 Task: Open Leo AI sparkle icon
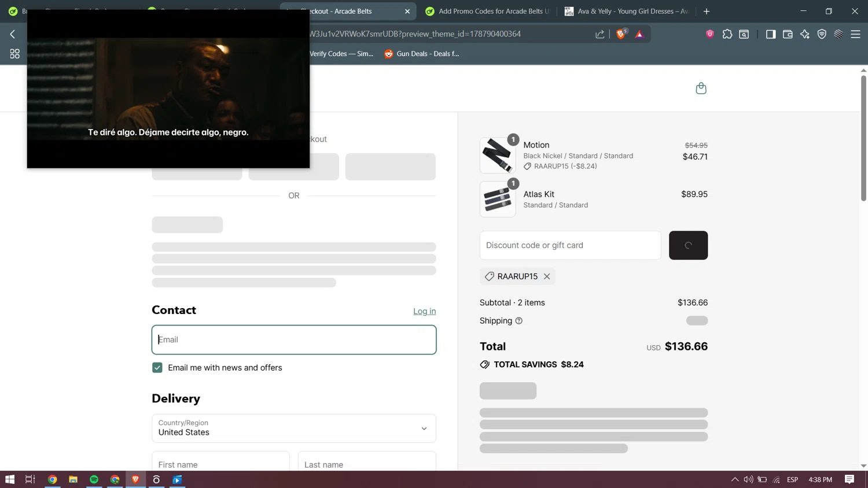click(805, 34)
